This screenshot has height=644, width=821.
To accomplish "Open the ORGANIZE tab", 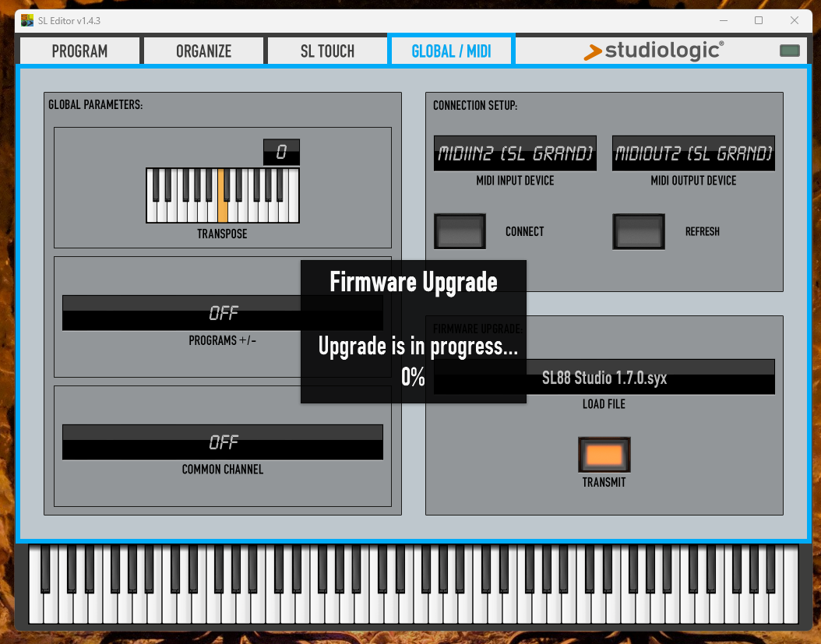I will pyautogui.click(x=203, y=51).
